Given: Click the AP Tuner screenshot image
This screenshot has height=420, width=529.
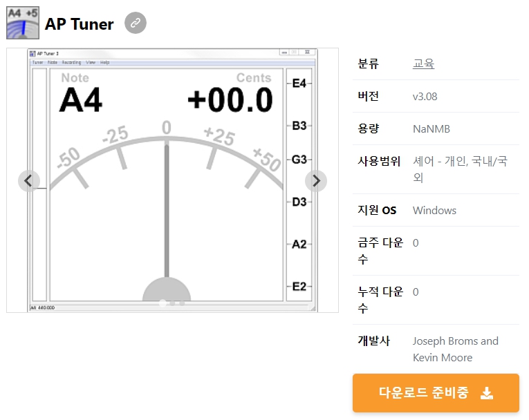Looking at the screenshot, I should tap(172, 180).
